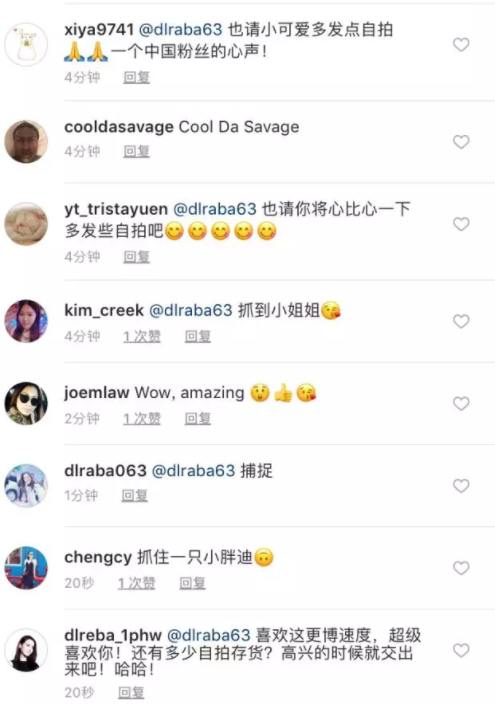495x704 pixels.
Task: Tap the heart next to kim_creek's comment
Action: pos(461,321)
